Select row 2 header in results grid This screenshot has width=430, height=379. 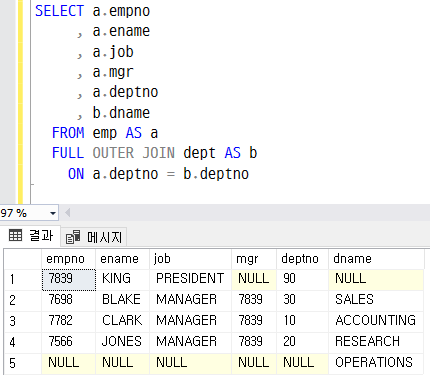[23, 301]
